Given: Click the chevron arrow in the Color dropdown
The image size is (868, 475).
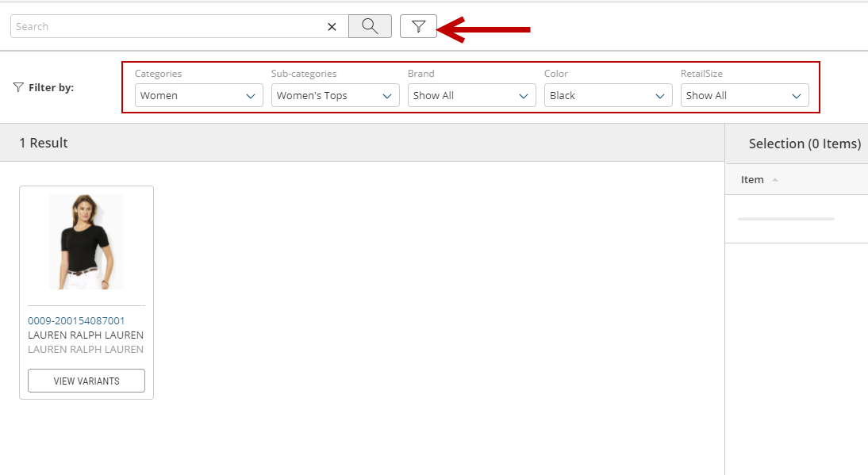Looking at the screenshot, I should pos(660,96).
